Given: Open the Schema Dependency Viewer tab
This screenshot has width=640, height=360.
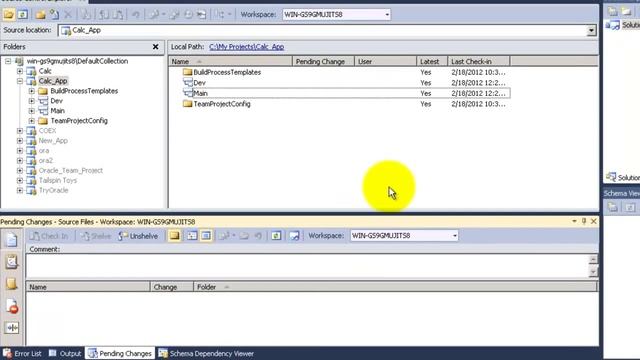Looking at the screenshot, I should click(207, 353).
